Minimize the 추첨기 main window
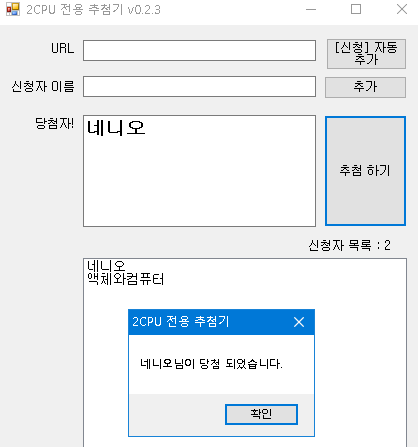The image size is (418, 447). (311, 9)
